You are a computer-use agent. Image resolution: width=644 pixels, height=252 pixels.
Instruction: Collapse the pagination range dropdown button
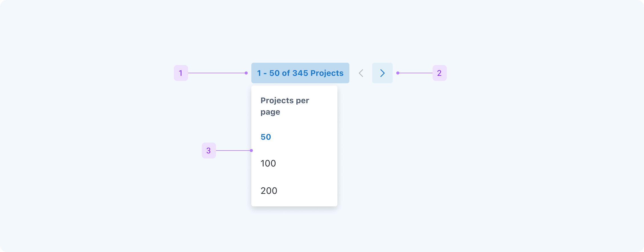click(300, 73)
